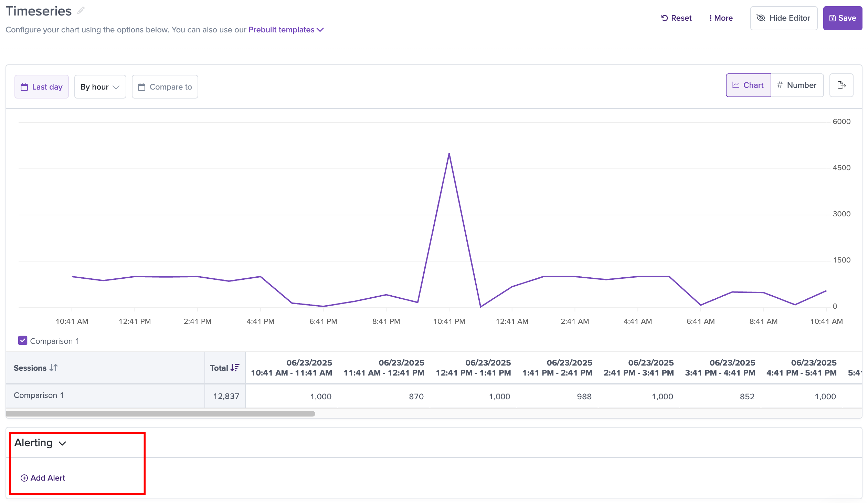Collapse the Alerting section chevron
The width and height of the screenshot is (868, 503).
62,444
